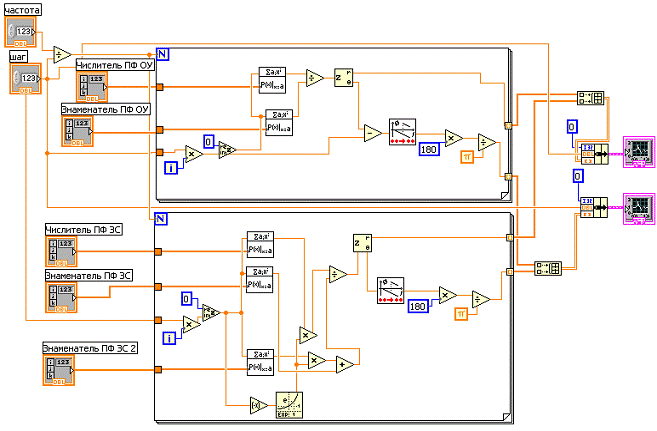657x431 pixels.
Task: Click the exponential function node
Action: click(289, 403)
